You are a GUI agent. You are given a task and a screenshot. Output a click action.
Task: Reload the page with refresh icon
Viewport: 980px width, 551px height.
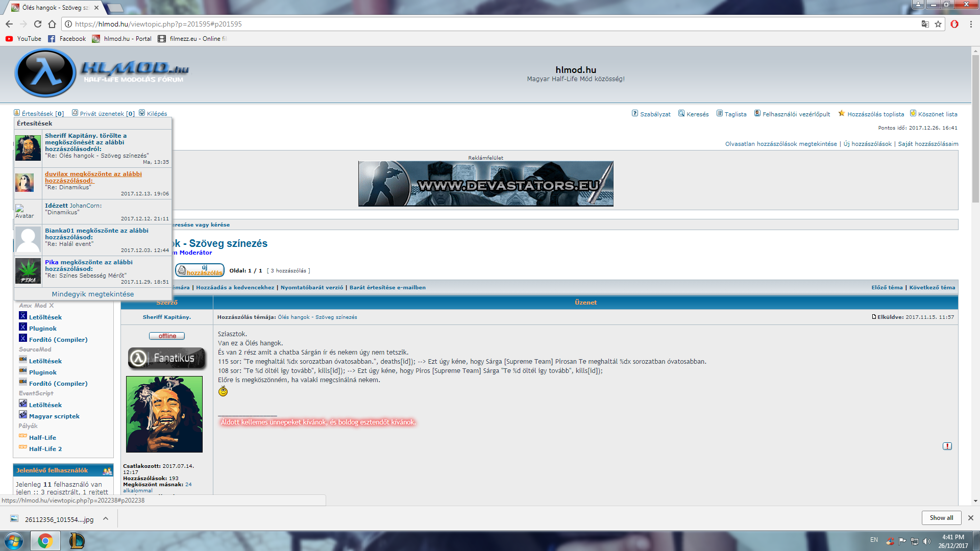pyautogui.click(x=38, y=24)
